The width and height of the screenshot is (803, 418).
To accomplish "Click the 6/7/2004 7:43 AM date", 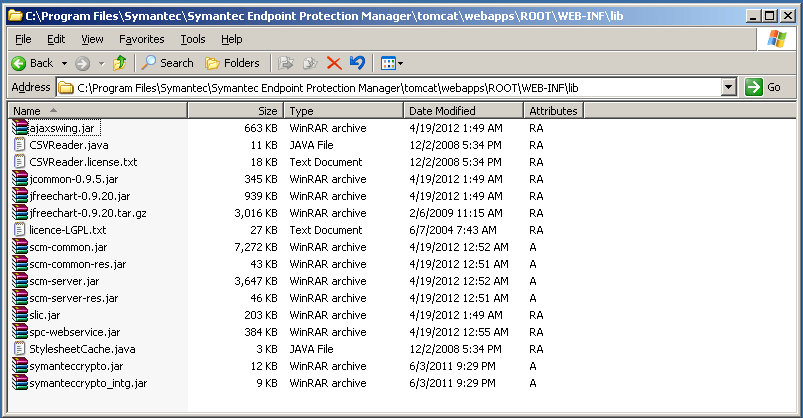I will [453, 230].
